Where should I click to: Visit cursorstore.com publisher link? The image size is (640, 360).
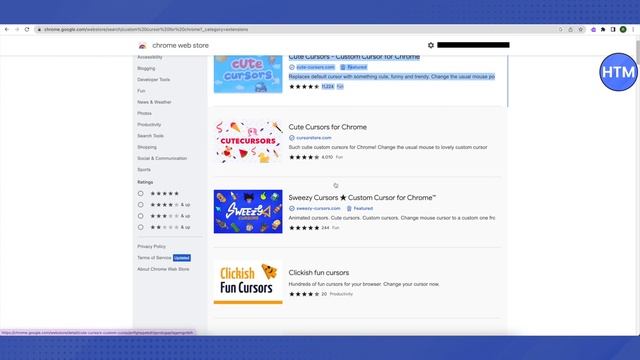313,138
